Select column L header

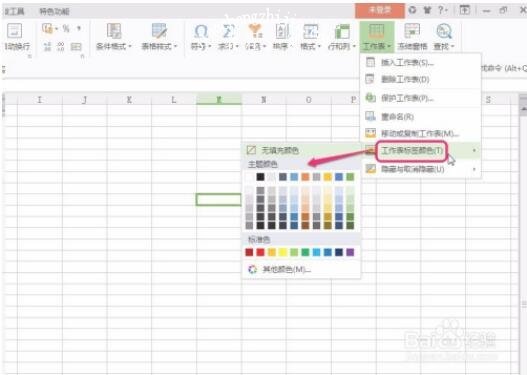click(174, 99)
